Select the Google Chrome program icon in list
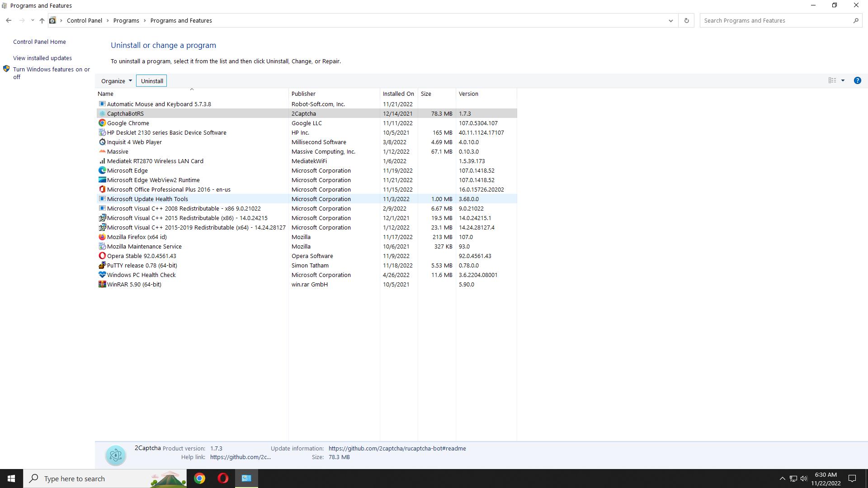This screenshot has width=868, height=488. (x=102, y=123)
